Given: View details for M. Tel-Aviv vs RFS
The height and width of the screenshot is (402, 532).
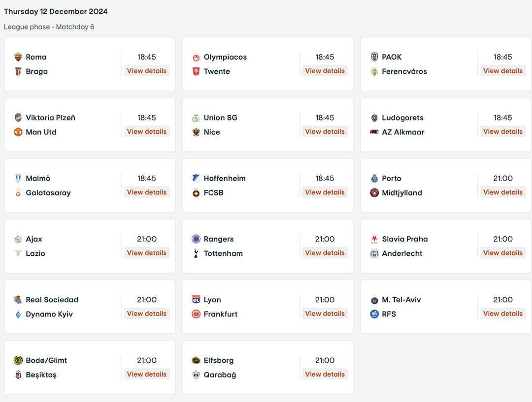Looking at the screenshot, I should tap(503, 313).
